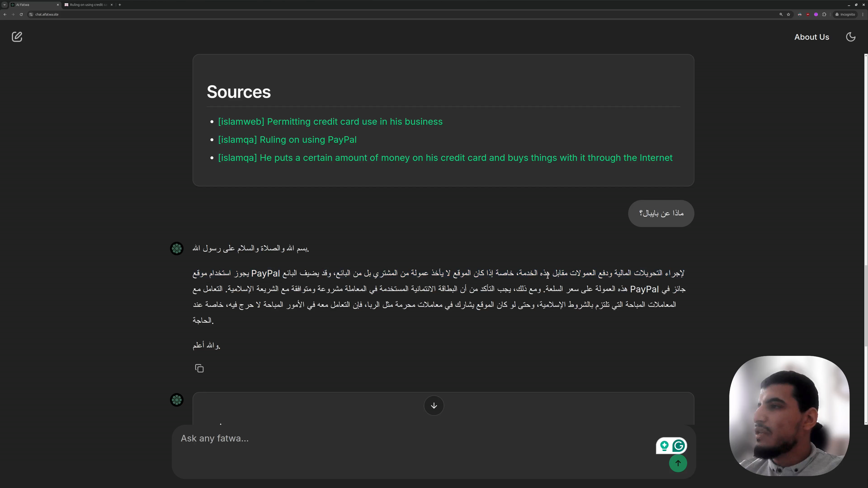Start a new chat with the compose icon
868x488 pixels.
pyautogui.click(x=17, y=37)
